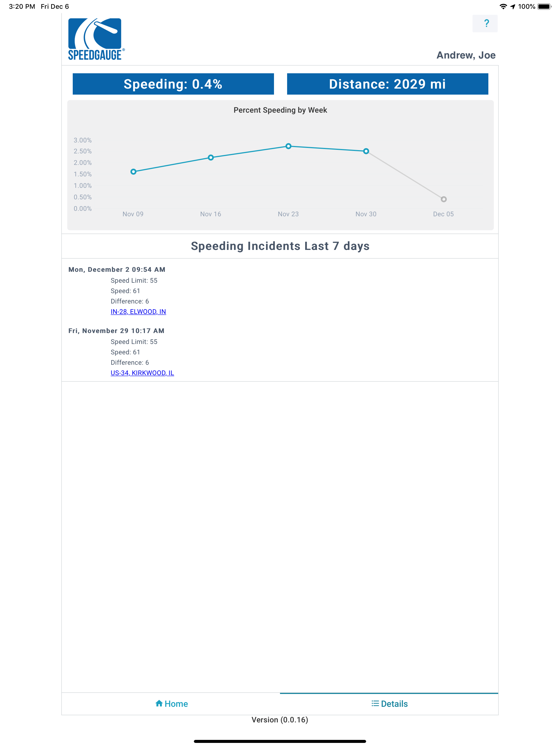The width and height of the screenshot is (560, 747).
Task: Tap the SpeedGauge logo
Action: [x=96, y=39]
